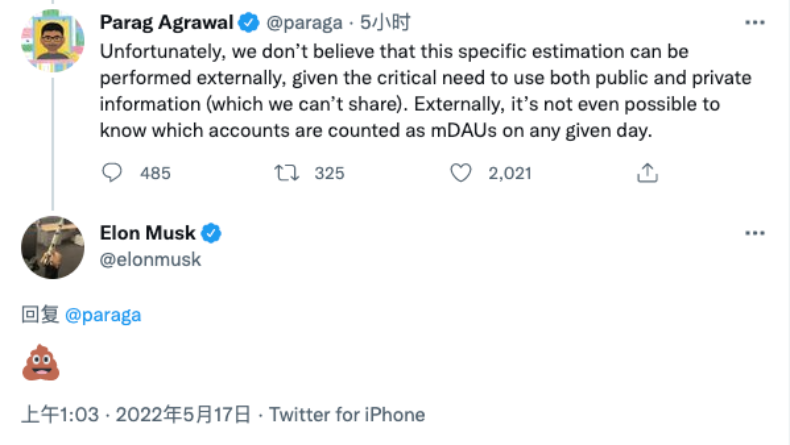Click the verified badge beside Parag Agrawal
This screenshot has width=790, height=445.
[x=248, y=21]
